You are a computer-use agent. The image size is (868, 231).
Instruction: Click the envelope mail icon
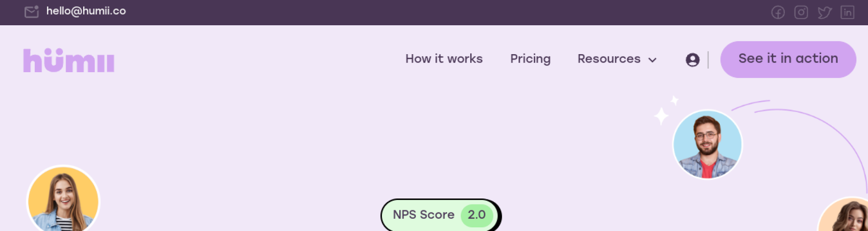coord(31,12)
